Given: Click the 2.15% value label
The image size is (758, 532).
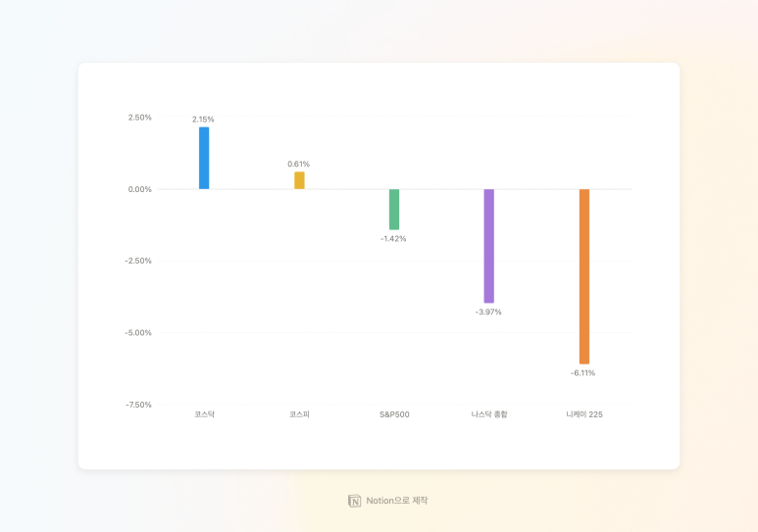Looking at the screenshot, I should click(x=203, y=120).
